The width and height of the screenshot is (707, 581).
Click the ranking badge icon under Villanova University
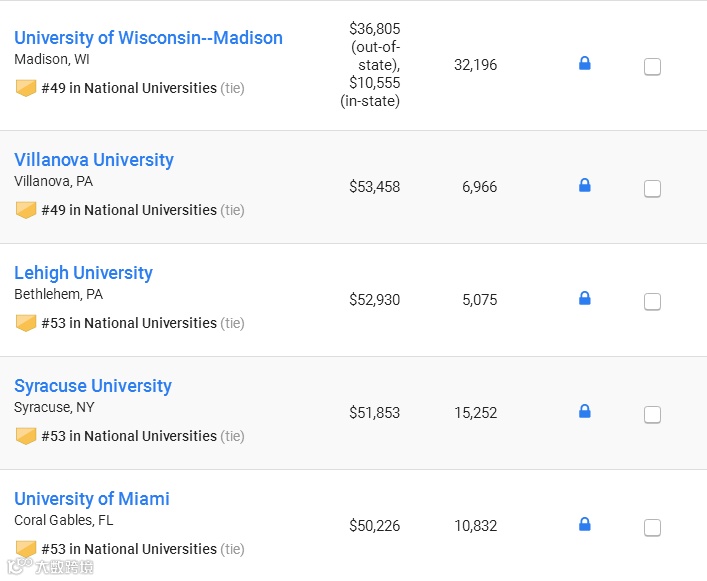26,210
